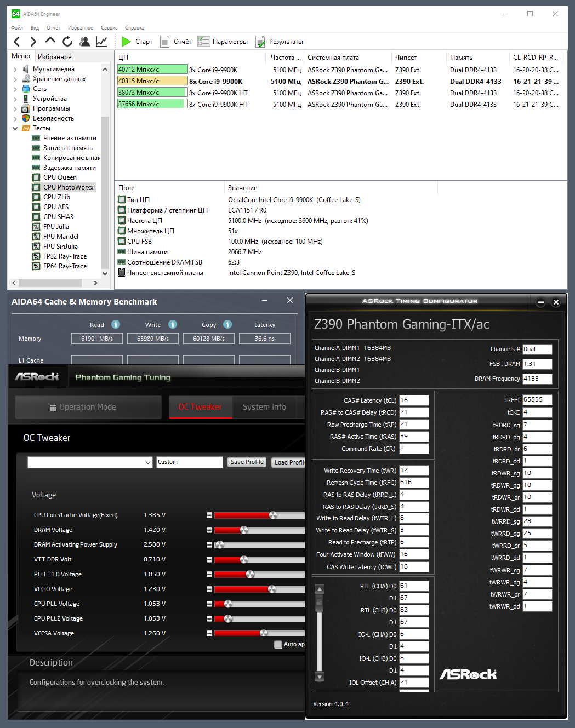Click minus icon for DRAM Voltage
The width and height of the screenshot is (575, 728).
point(209,530)
